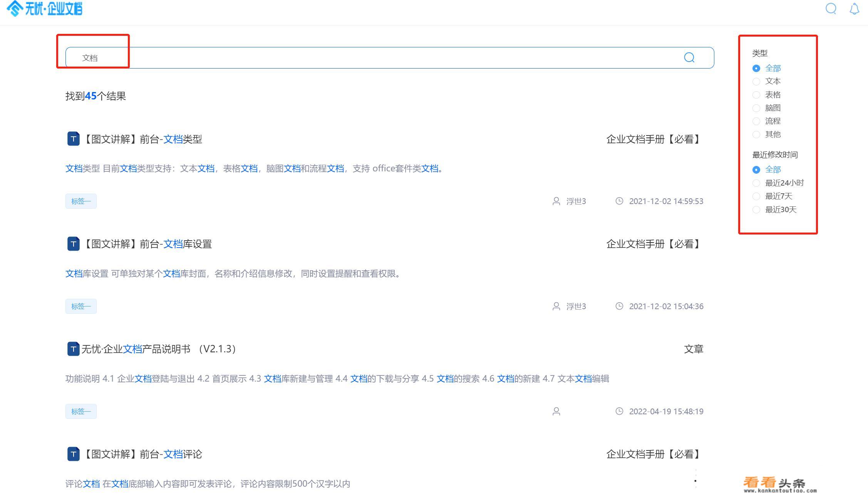The image size is (868, 504).
Task: Select 流程 type filter
Action: pyautogui.click(x=766, y=121)
